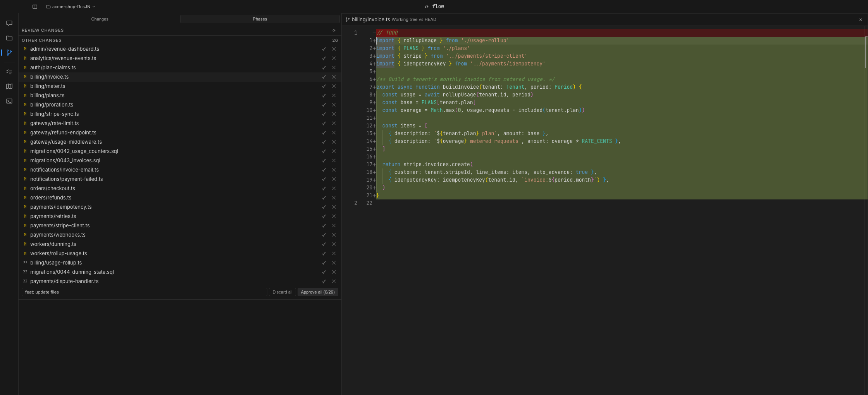868x395 pixels.
Task: Approve payments/webhooks.ts checkmark
Action: click(x=324, y=235)
